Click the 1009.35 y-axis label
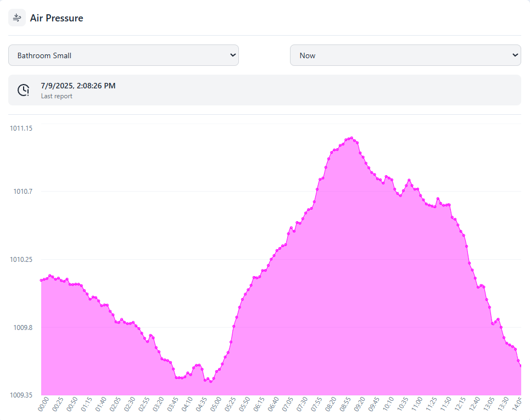Screen dimensions: 530x420 [x=21, y=395]
